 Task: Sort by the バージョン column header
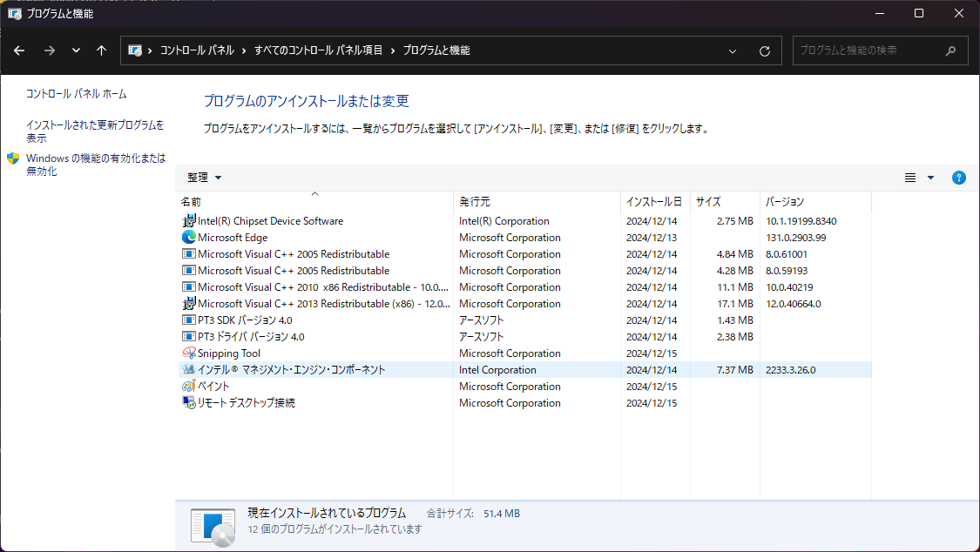[815, 202]
